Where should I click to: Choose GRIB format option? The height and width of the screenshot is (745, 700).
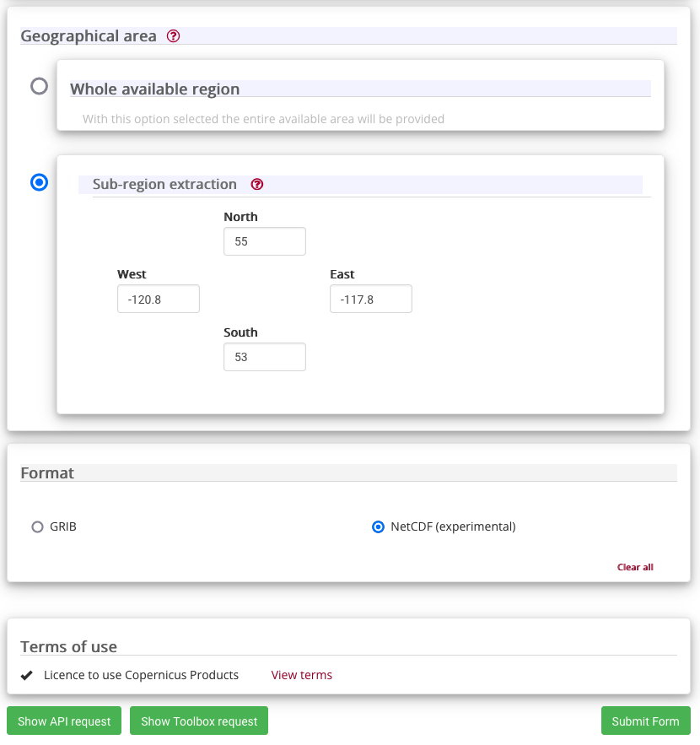[37, 527]
